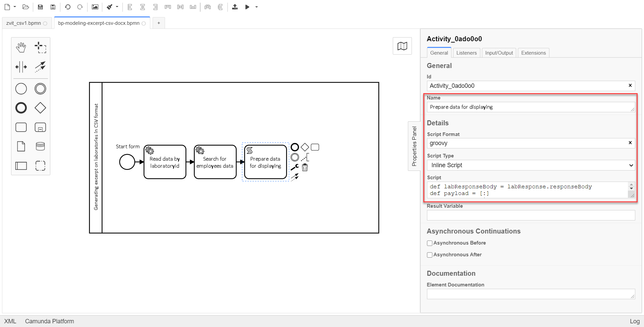This screenshot has width=644, height=327.
Task: Create a group from palette
Action: coord(40,166)
